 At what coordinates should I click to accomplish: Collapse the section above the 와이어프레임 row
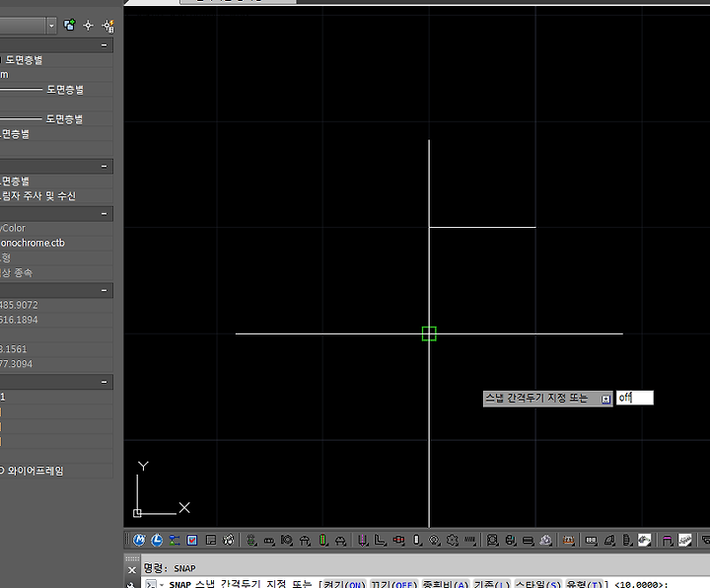[105, 382]
